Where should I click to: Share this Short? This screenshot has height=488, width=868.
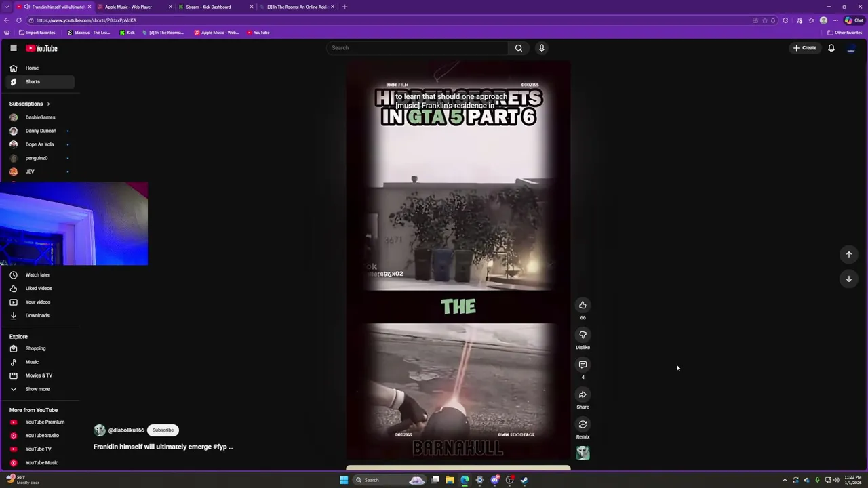coord(583,394)
